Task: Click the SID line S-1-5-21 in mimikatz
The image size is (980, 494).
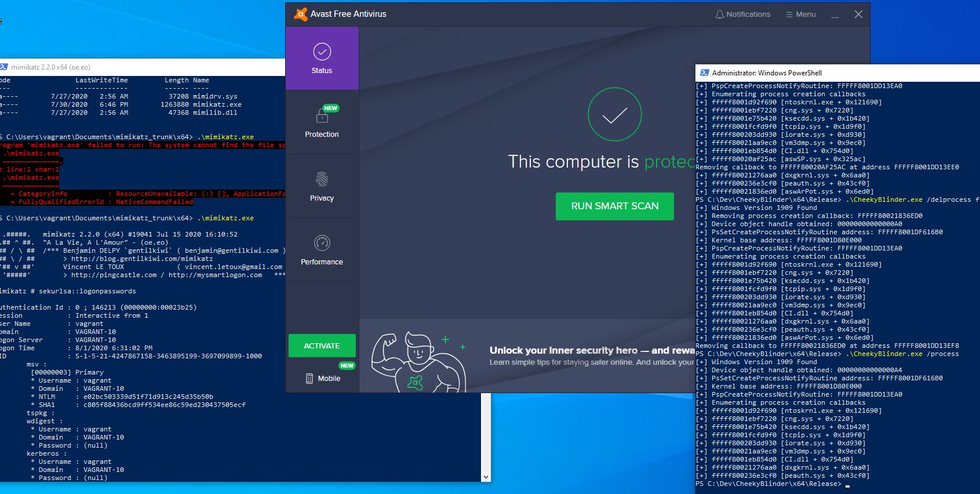Action: point(131,356)
